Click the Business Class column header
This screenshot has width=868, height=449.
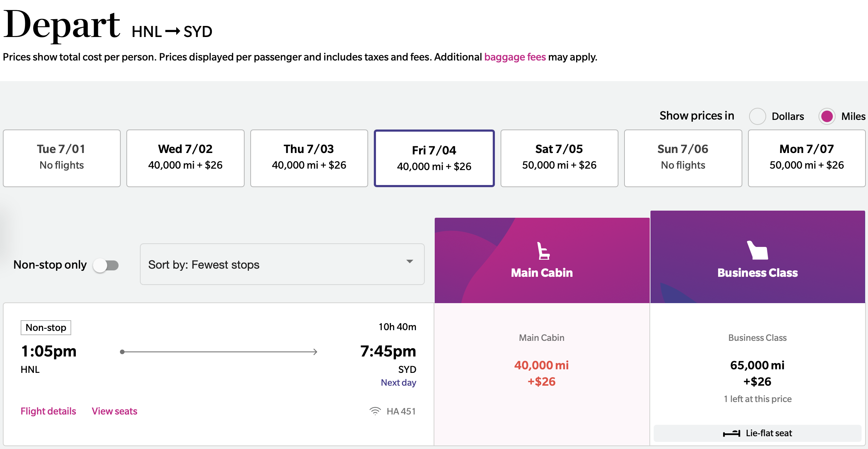pyautogui.click(x=758, y=257)
